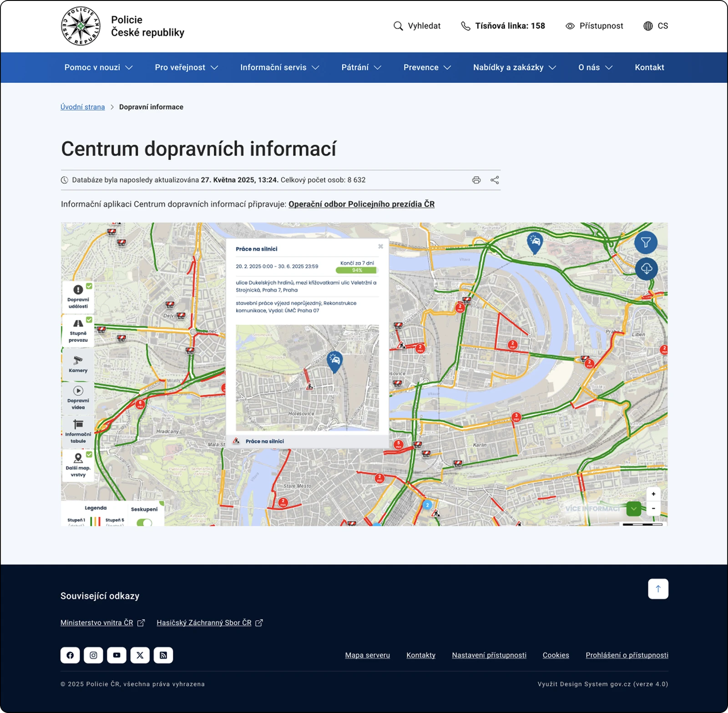Click the 94% progress bar in popup
This screenshot has width=728, height=713.
click(357, 270)
